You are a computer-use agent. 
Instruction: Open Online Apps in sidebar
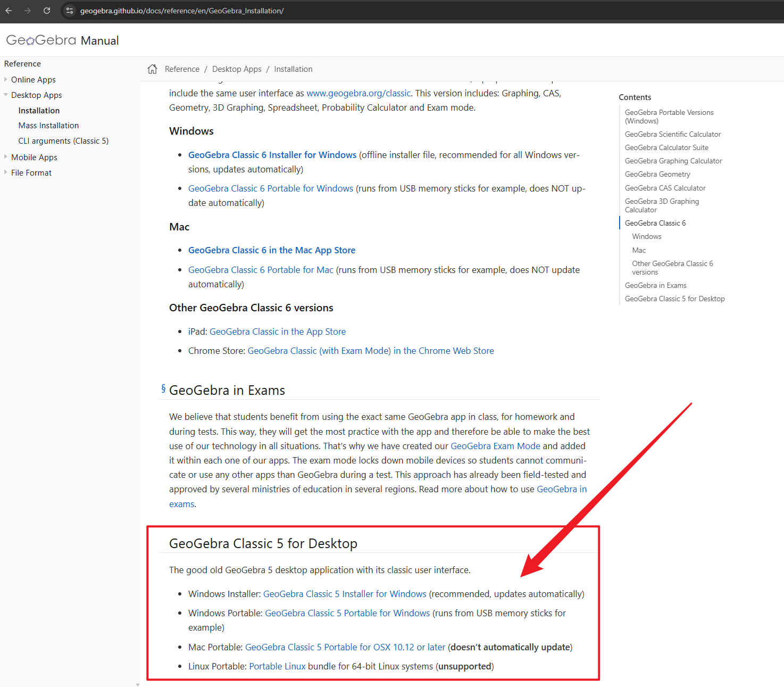point(34,80)
